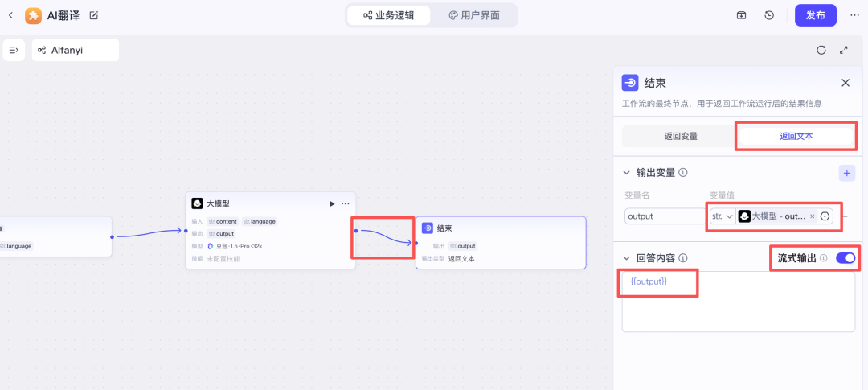Select the 大模型 node icon
The width and height of the screenshot is (868, 390).
click(x=197, y=204)
